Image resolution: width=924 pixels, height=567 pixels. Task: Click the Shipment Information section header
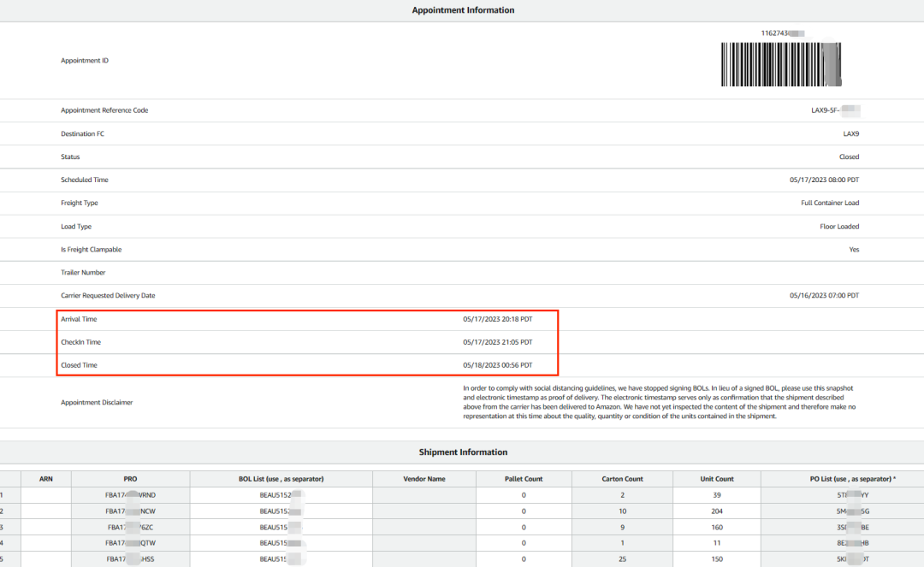pyautogui.click(x=463, y=452)
